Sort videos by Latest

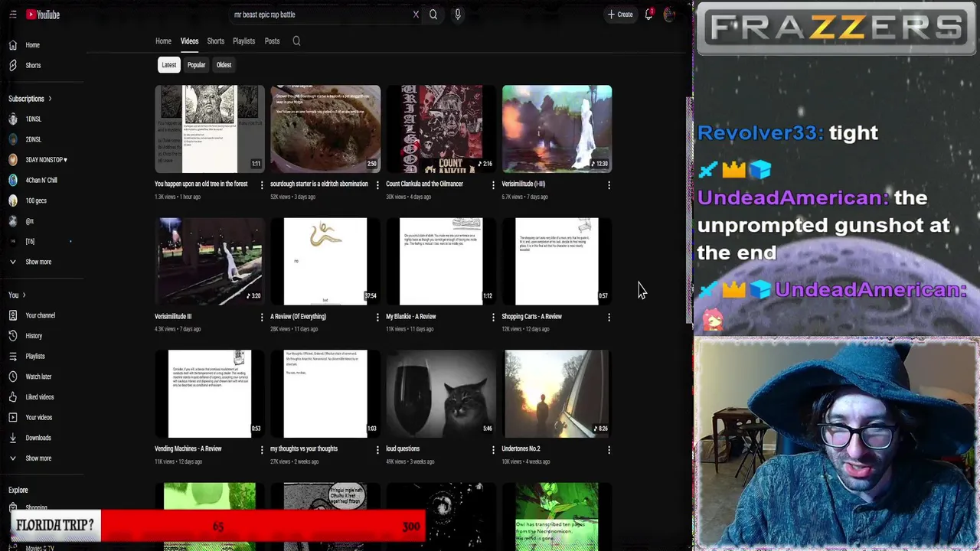point(168,65)
